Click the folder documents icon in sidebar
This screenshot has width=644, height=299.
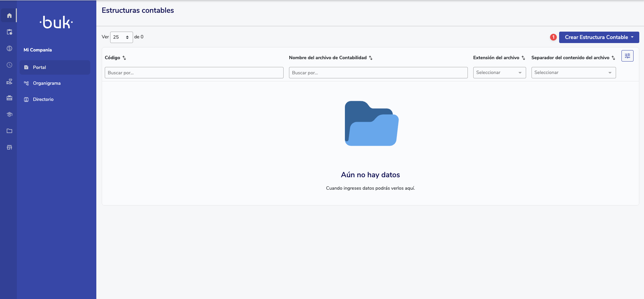point(9,131)
